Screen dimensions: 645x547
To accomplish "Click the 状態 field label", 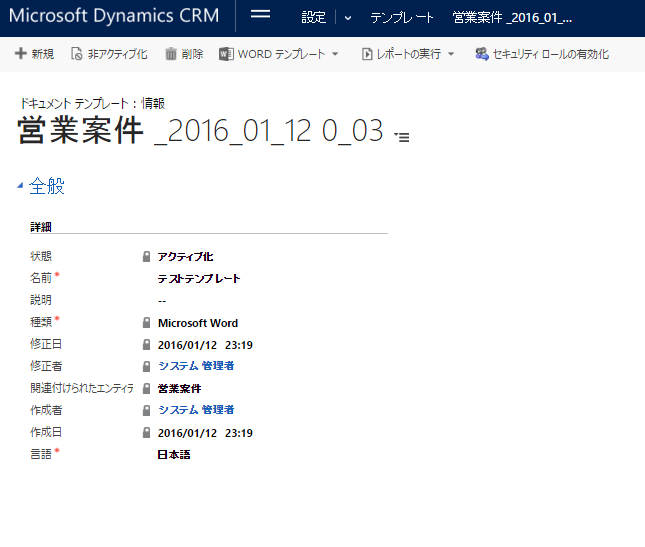I will [41, 256].
